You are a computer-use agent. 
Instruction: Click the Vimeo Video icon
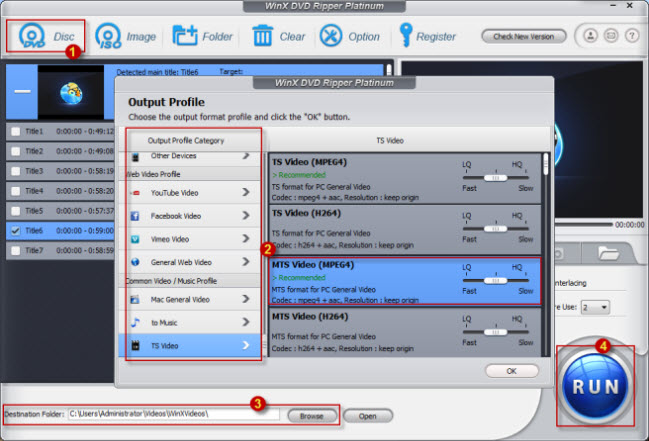(x=135, y=239)
